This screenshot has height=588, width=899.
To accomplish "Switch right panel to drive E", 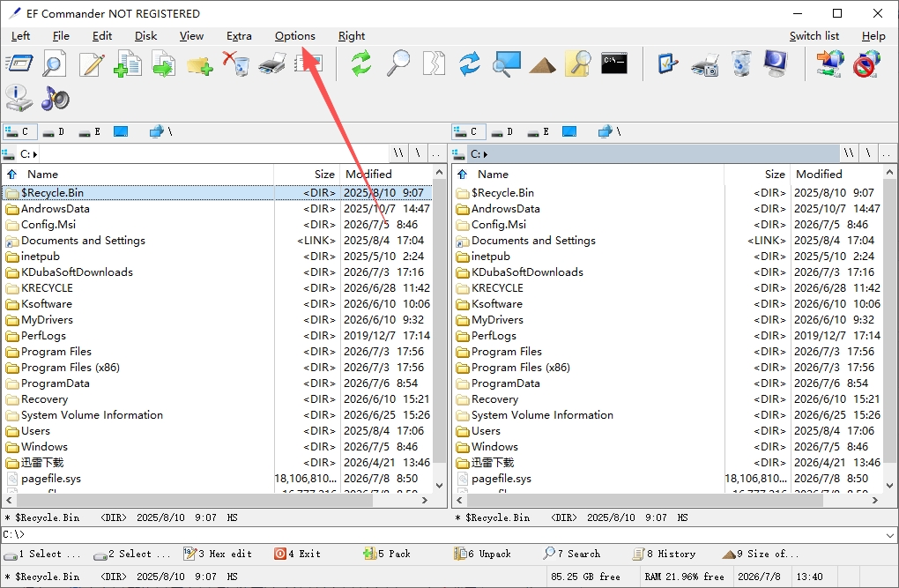I will point(539,132).
